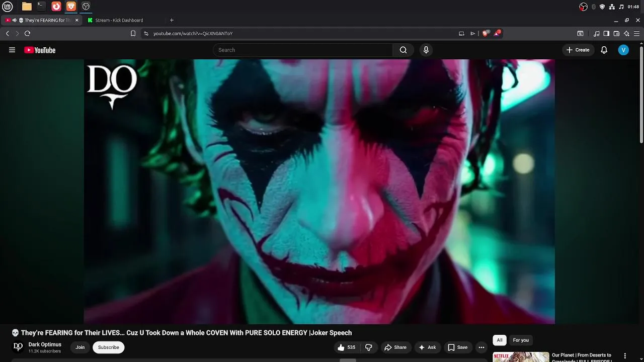Click the youtube.com address bar URL
Image resolution: width=644 pixels, height=362 pixels.
pos(193,34)
